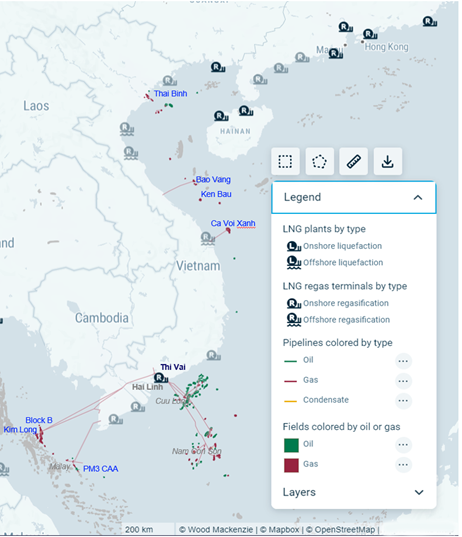
Task: Open options menu for Condensate pipelines
Action: pos(403,400)
